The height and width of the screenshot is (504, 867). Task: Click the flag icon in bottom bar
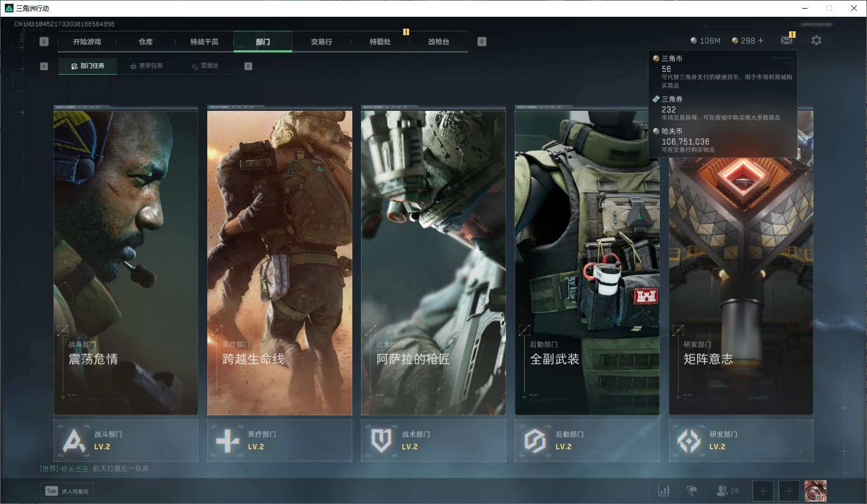692,491
